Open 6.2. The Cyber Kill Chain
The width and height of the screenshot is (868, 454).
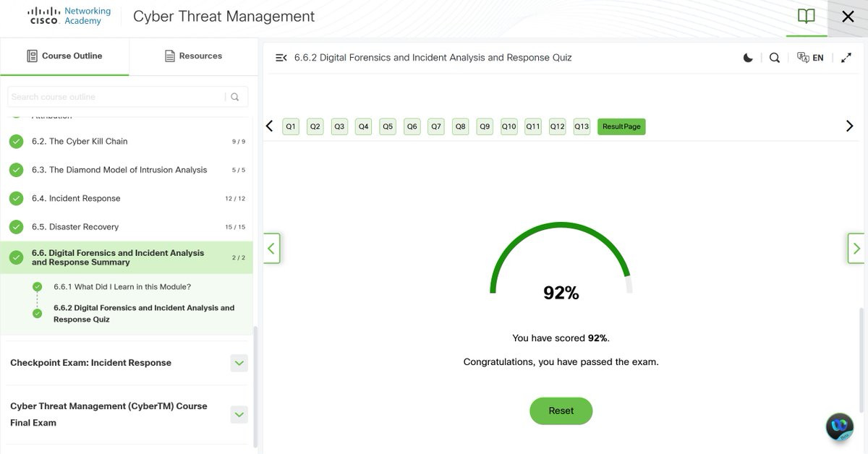point(80,142)
